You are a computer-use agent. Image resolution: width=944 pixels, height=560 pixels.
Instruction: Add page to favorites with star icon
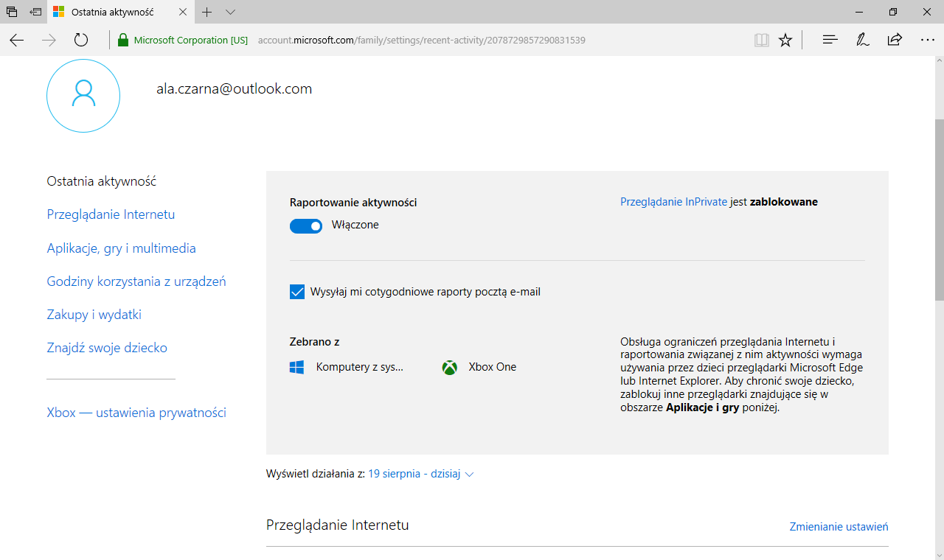pos(785,41)
